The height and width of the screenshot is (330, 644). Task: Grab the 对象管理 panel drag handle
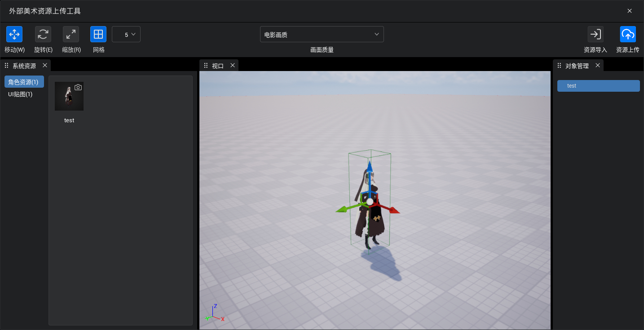click(x=559, y=66)
